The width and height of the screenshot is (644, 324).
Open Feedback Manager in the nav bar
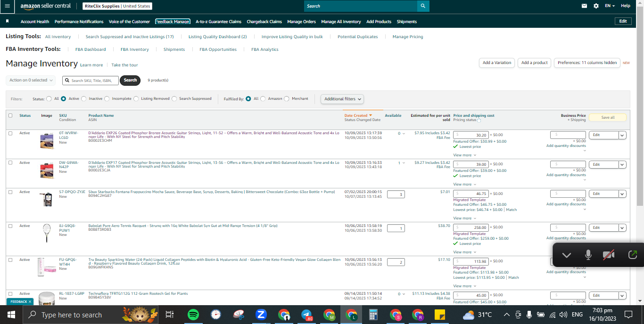point(173,22)
